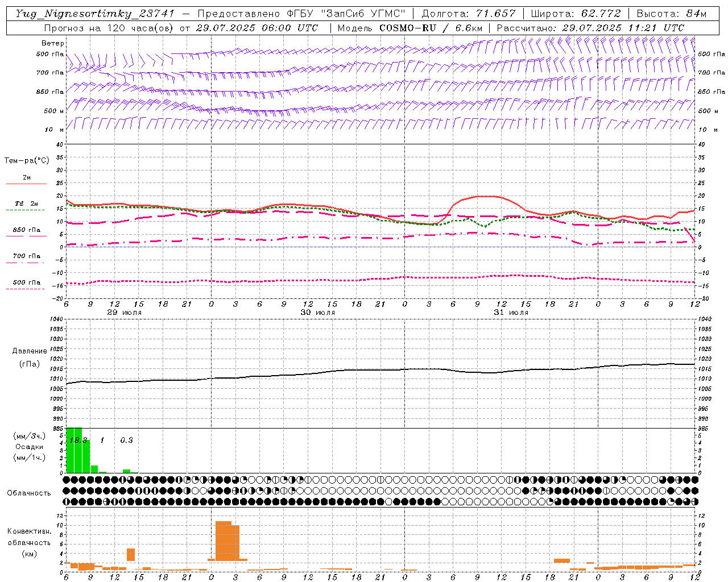The width and height of the screenshot is (728, 582).
Task: Click the 700 гПа label in the temperature legend
Action: click(27, 256)
